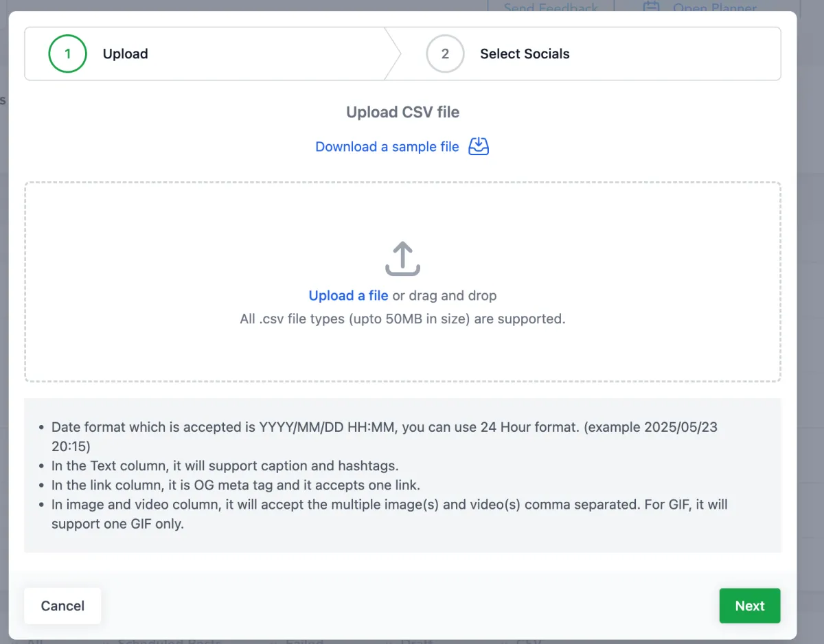The width and height of the screenshot is (824, 644).
Task: Open the Download a sample file link
Action: (x=387, y=147)
